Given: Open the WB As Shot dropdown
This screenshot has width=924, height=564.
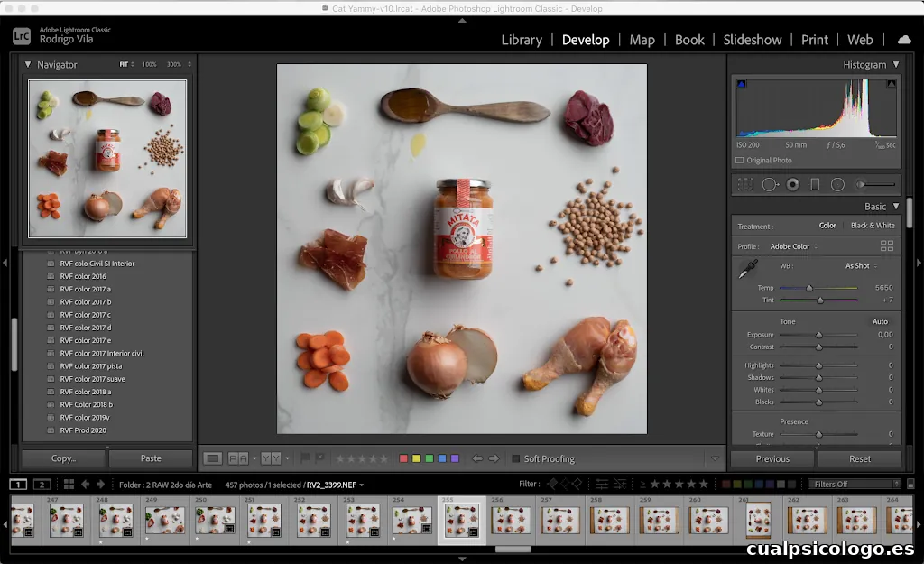Looking at the screenshot, I should (861, 266).
